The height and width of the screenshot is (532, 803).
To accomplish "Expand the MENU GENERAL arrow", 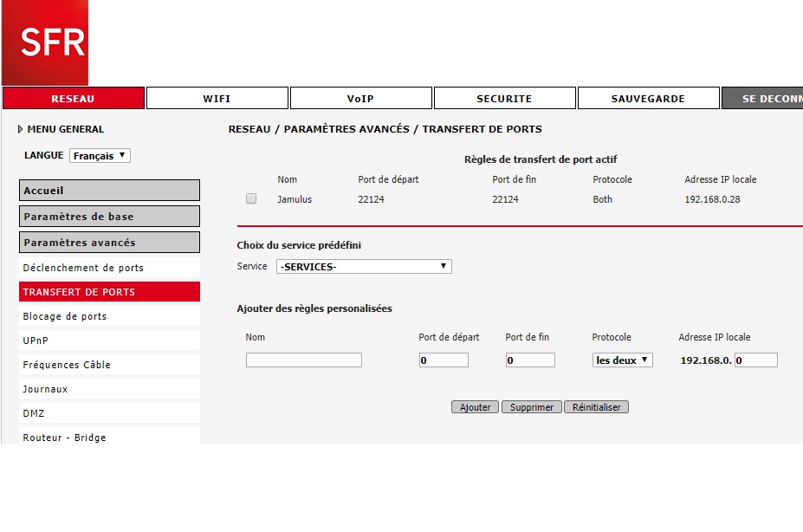I will pyautogui.click(x=21, y=129).
